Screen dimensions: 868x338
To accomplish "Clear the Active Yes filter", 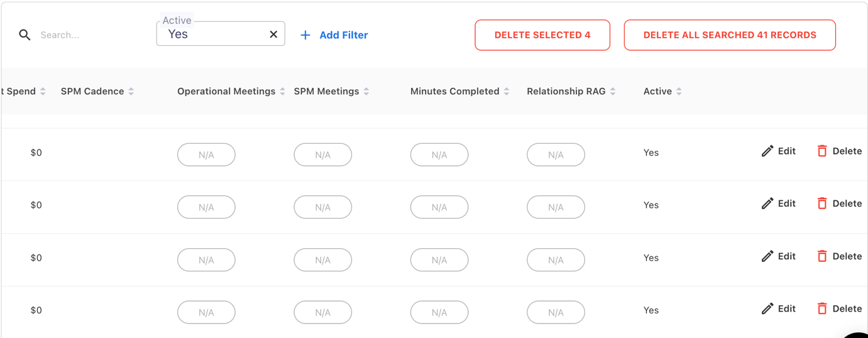I will (x=273, y=35).
